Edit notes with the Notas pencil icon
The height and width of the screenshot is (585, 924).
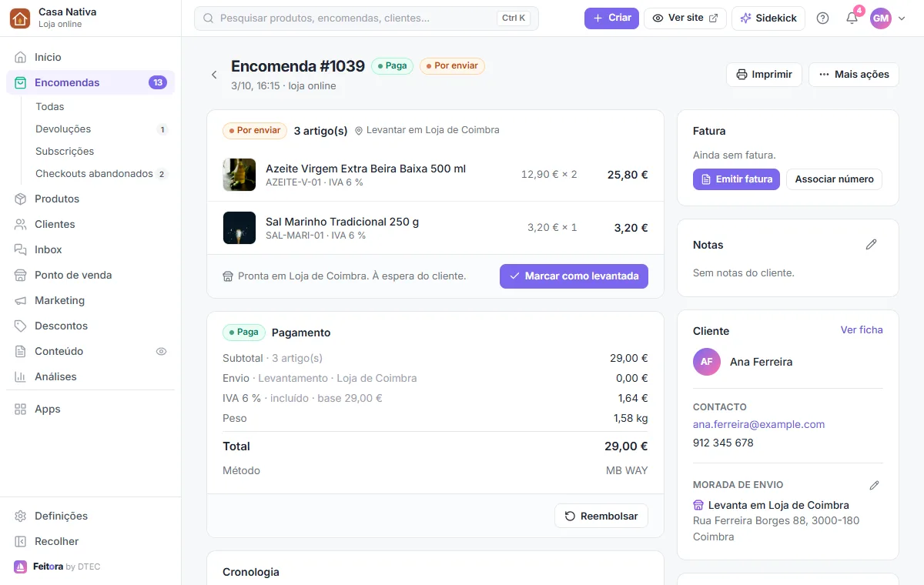click(x=871, y=245)
